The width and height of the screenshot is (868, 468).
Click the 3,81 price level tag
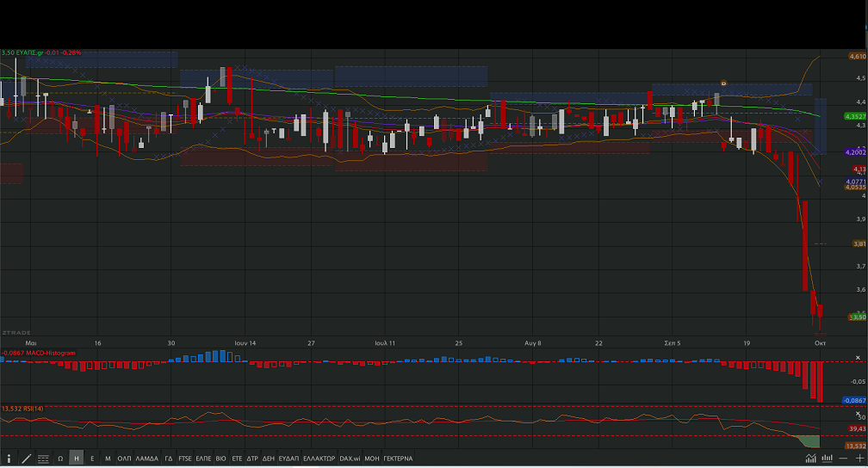(859, 244)
